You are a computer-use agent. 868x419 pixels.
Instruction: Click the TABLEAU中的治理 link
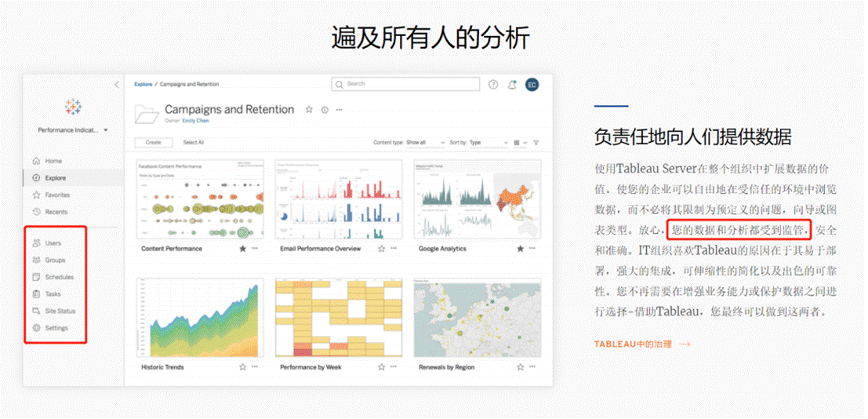[642, 344]
